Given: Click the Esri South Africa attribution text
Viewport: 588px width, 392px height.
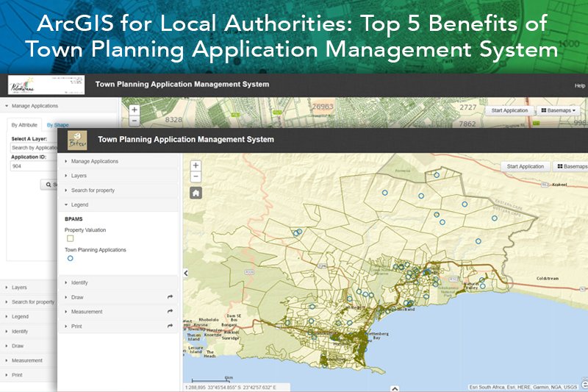Looking at the screenshot, I should (523, 387).
